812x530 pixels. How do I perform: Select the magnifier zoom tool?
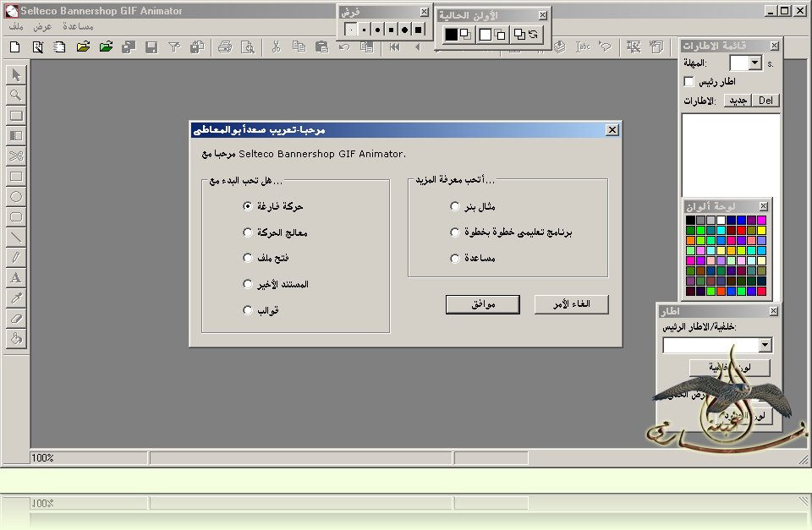(16, 96)
